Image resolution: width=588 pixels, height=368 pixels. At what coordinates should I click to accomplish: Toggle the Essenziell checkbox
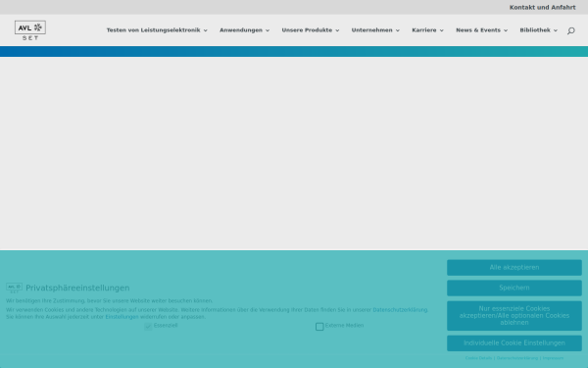tap(148, 327)
